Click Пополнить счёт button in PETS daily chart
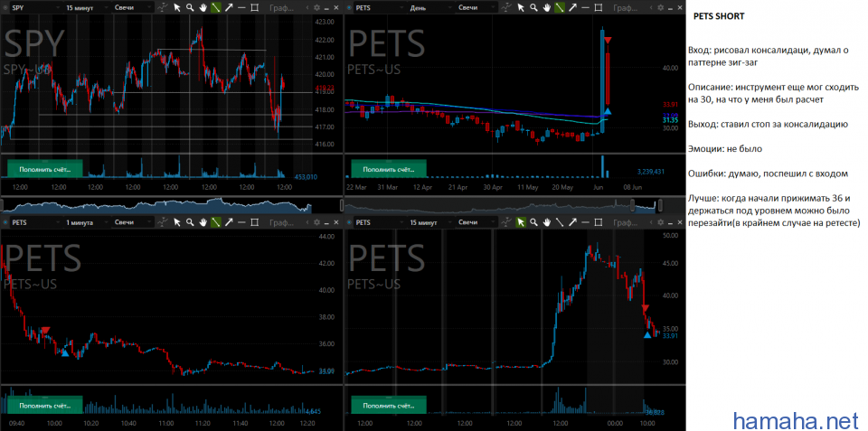The height and width of the screenshot is (431, 868). [389, 168]
